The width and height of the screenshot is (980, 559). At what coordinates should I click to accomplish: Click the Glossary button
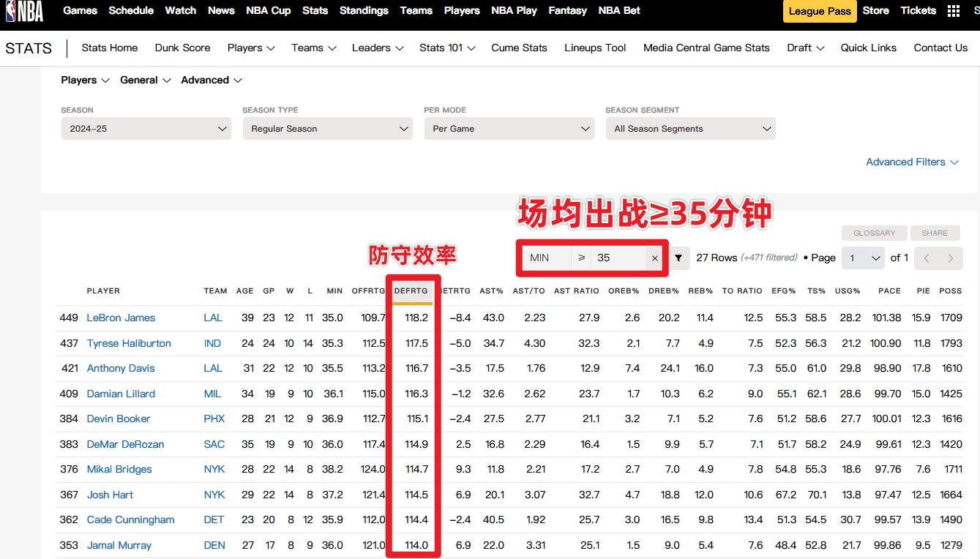(874, 233)
